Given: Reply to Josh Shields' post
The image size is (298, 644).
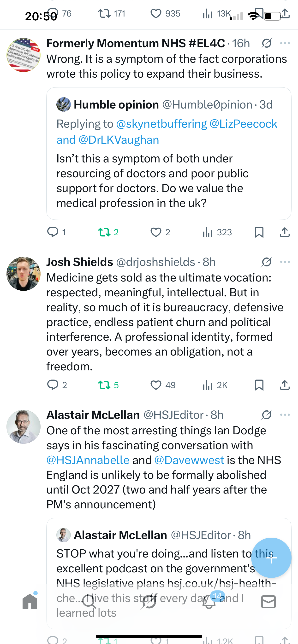Looking at the screenshot, I should coord(53,385).
